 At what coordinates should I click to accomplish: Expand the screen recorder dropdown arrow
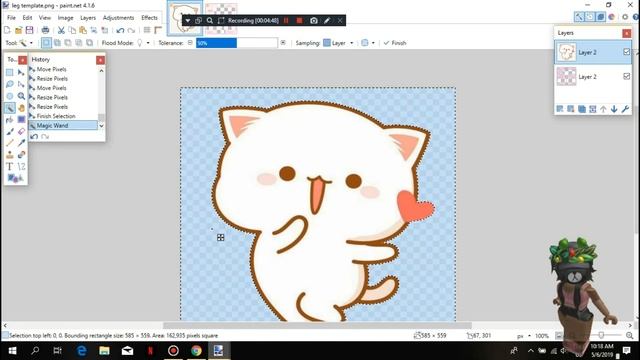188,20
